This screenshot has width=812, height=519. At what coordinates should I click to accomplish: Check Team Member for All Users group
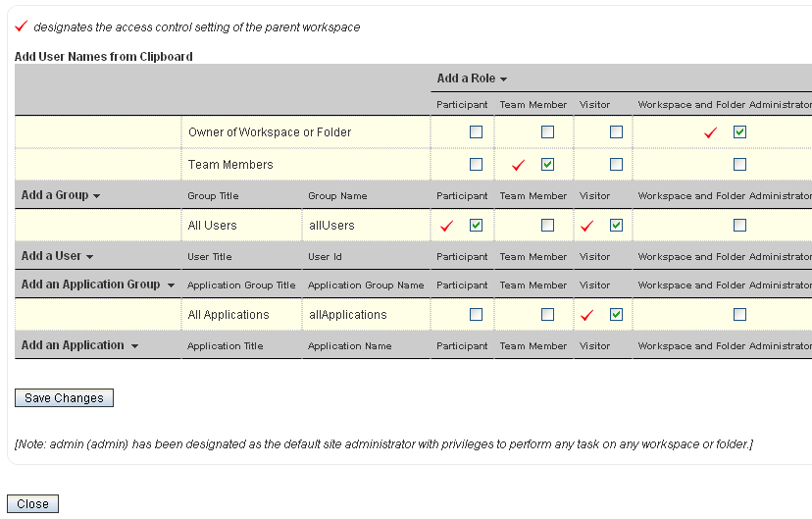(x=547, y=226)
